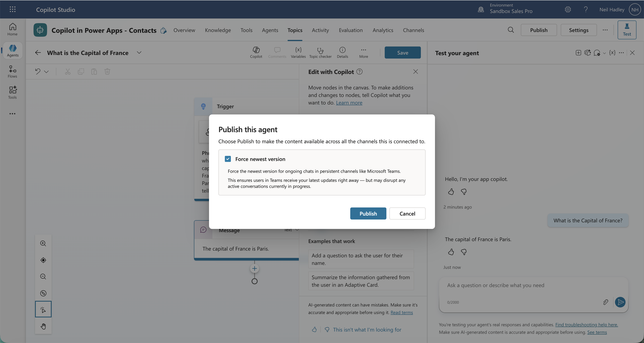Switch to the Channels tab

(x=413, y=30)
